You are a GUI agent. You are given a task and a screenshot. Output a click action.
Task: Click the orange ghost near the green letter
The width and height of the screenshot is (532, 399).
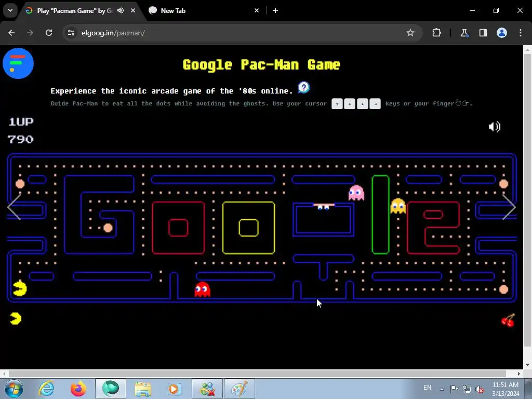[x=398, y=206]
